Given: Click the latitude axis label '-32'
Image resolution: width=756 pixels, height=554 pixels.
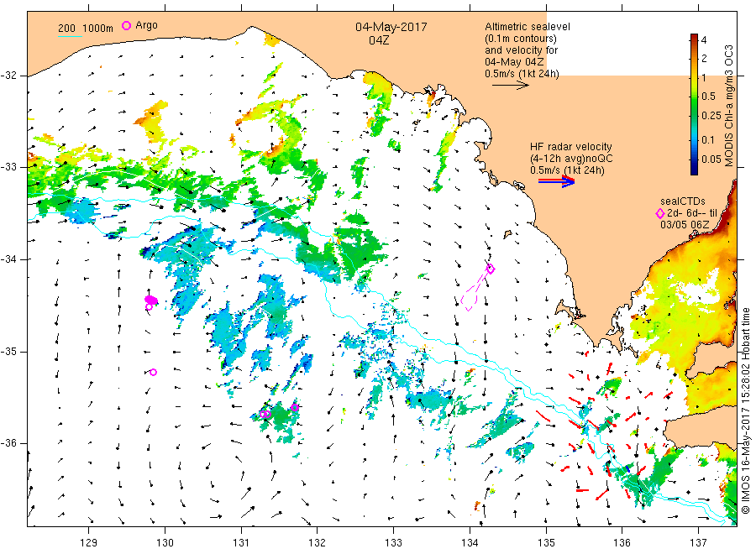Looking at the screenshot, I should point(8,76).
